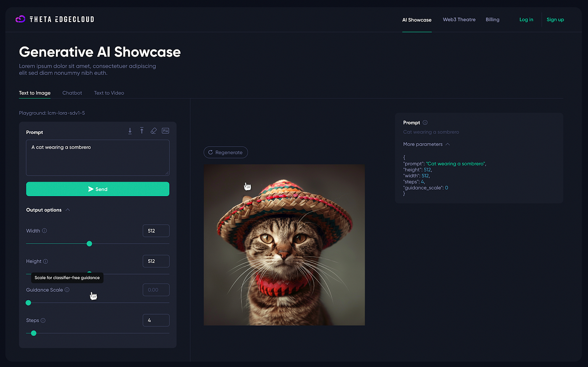Collapse the More parameters section

[448, 144]
